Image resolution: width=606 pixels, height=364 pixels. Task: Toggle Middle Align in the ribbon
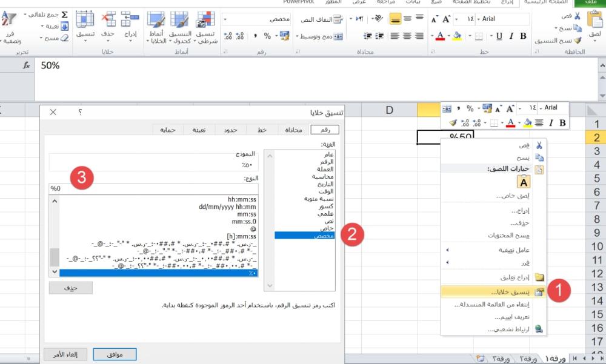[407, 18]
